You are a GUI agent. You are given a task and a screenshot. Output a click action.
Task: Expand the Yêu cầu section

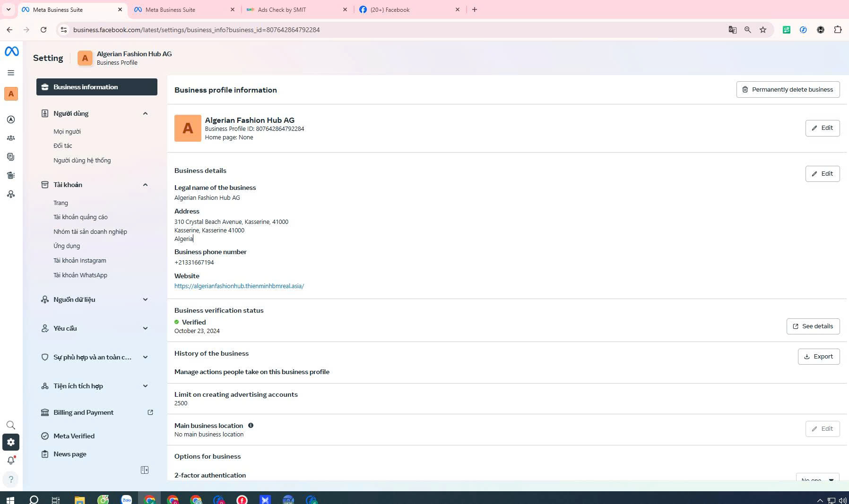coord(145,328)
